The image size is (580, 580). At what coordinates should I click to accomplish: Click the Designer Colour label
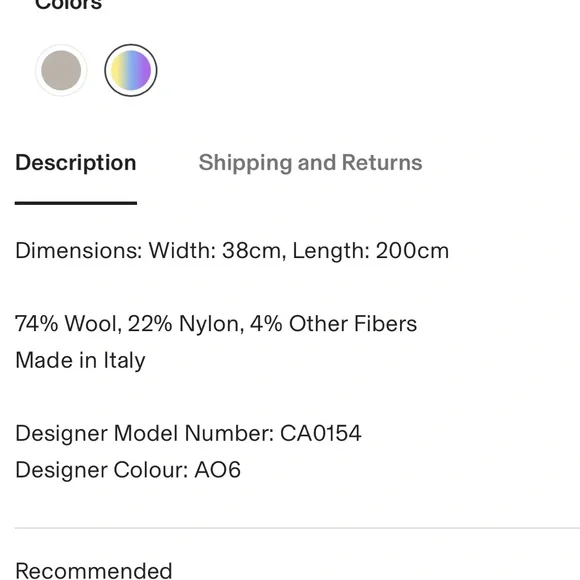click(x=102, y=470)
